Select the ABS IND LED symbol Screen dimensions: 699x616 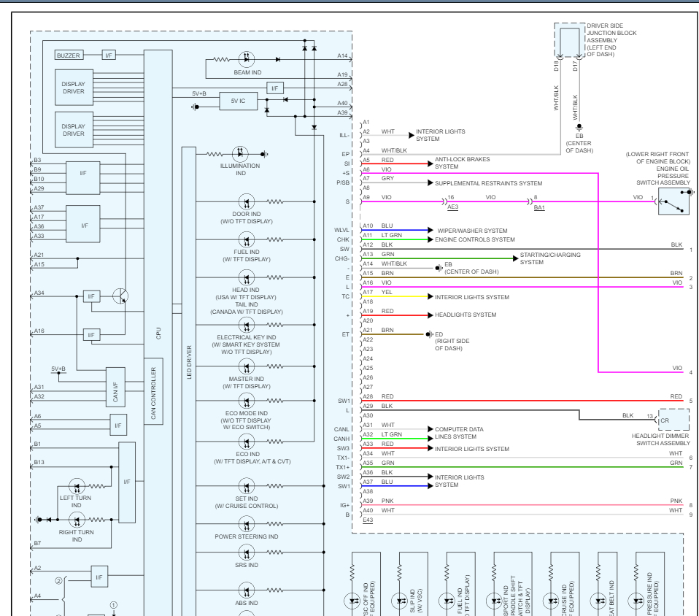(x=247, y=590)
